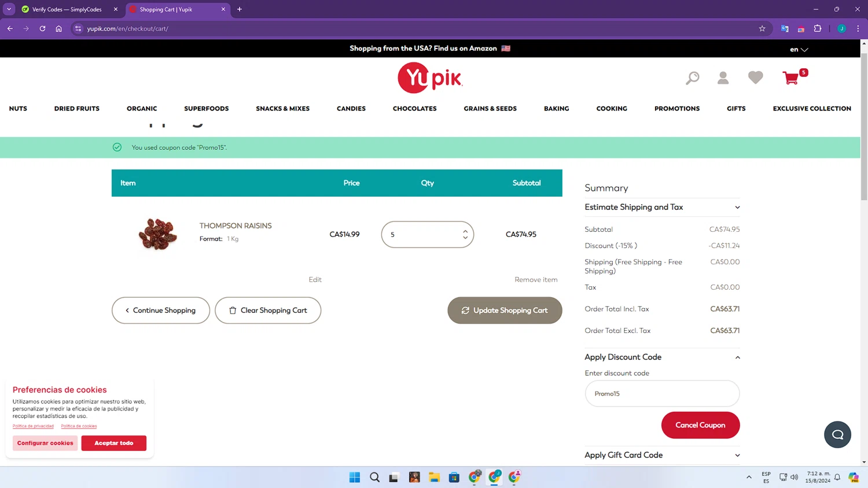The height and width of the screenshot is (488, 868).
Task: Decrease Thompson Raisins quantity
Action: coord(465,238)
